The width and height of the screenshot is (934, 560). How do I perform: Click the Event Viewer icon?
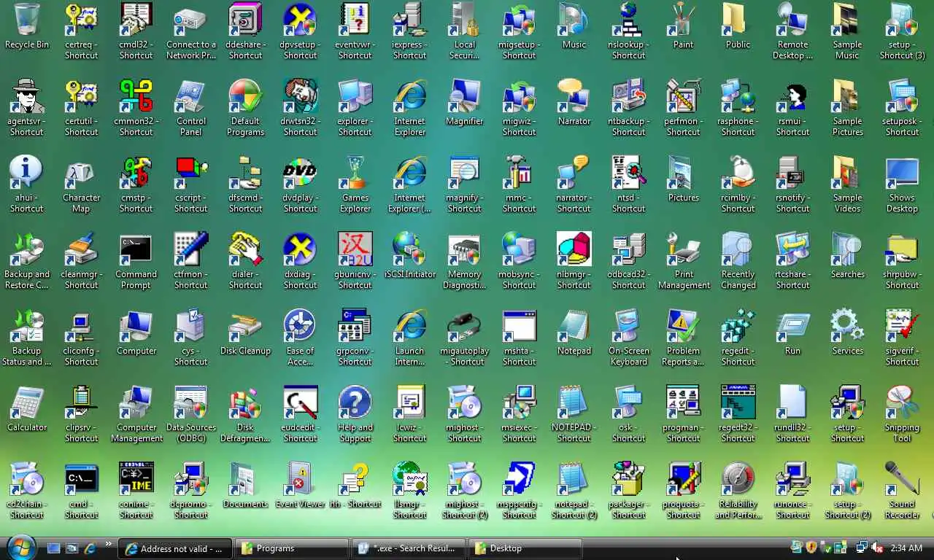point(301,479)
